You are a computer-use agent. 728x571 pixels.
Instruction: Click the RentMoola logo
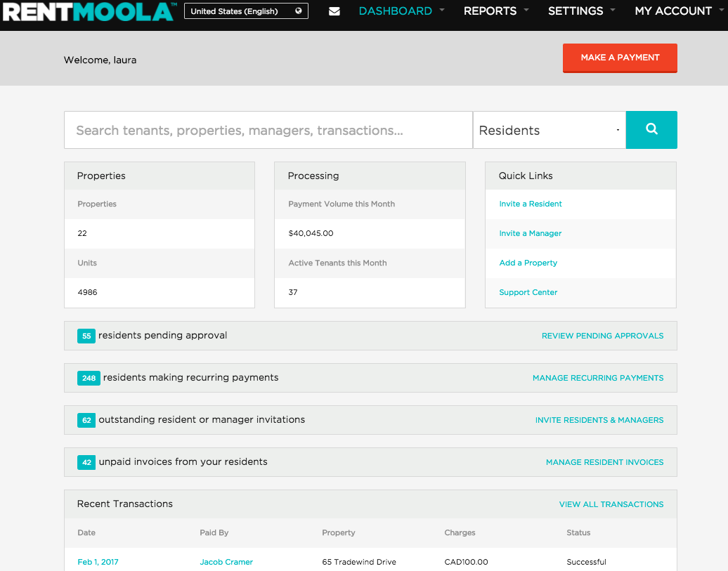[x=89, y=11]
